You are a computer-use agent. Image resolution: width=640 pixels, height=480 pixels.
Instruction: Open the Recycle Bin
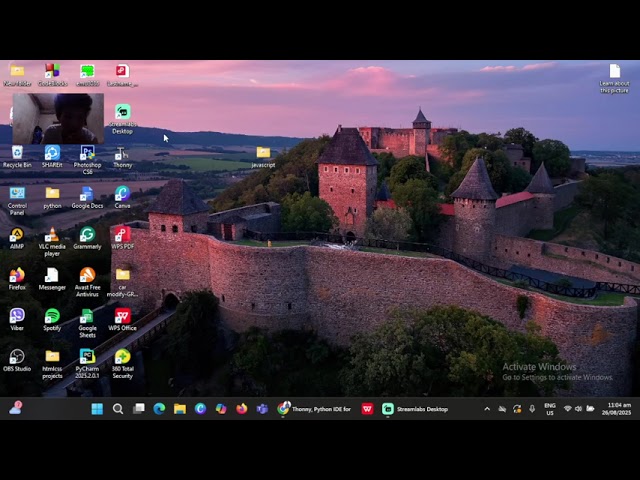pyautogui.click(x=17, y=156)
